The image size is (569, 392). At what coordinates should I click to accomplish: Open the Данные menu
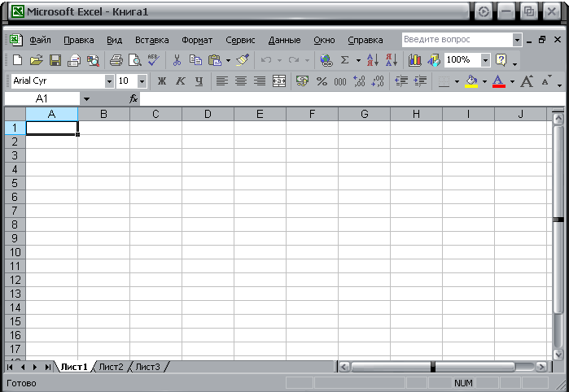285,40
